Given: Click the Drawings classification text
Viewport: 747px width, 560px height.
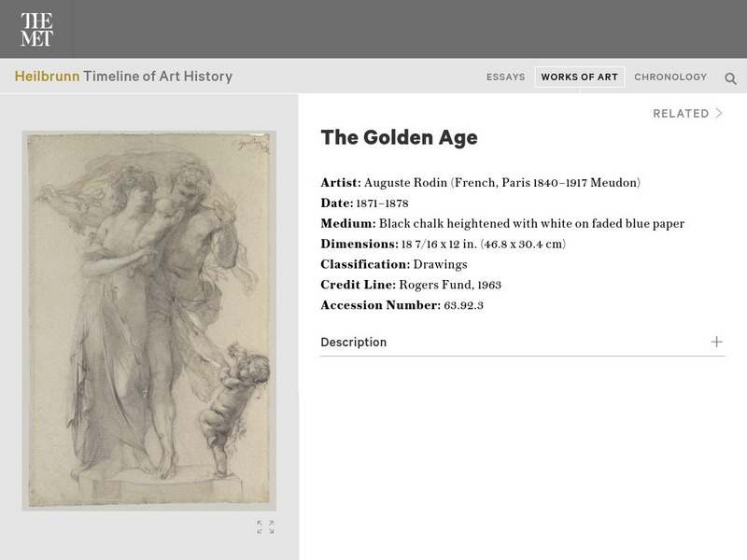Looking at the screenshot, I should tap(440, 264).
